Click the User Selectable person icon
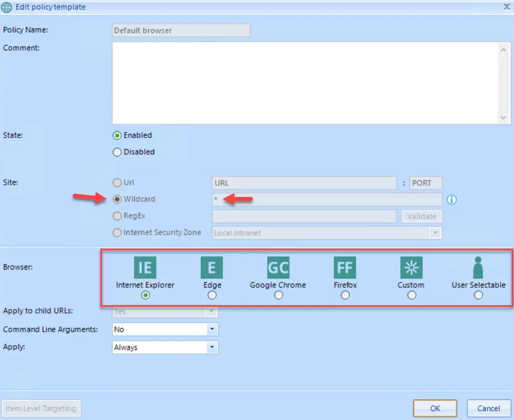The image size is (514, 420). click(478, 267)
